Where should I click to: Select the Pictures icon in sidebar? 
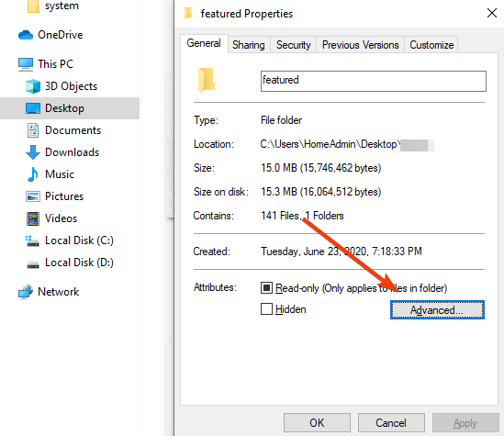33,196
